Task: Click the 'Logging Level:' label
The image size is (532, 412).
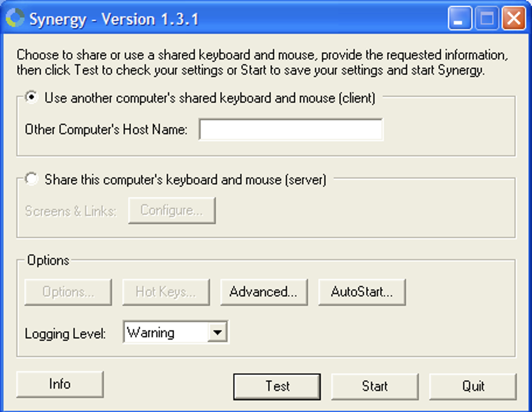Action: point(65,334)
